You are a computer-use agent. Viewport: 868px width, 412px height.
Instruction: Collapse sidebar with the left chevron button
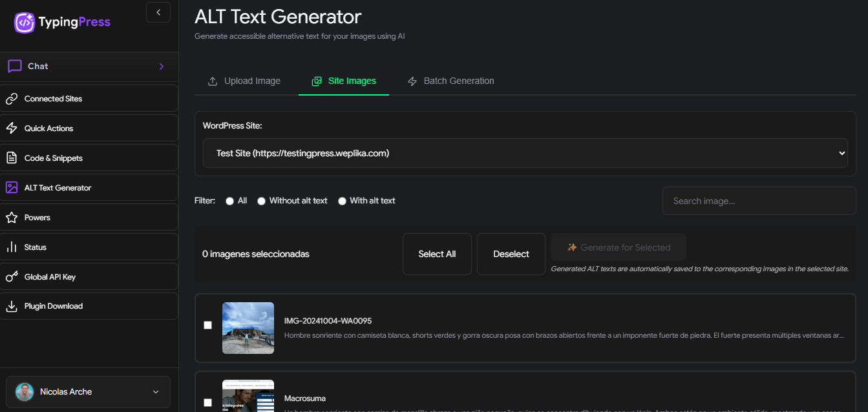click(x=158, y=12)
